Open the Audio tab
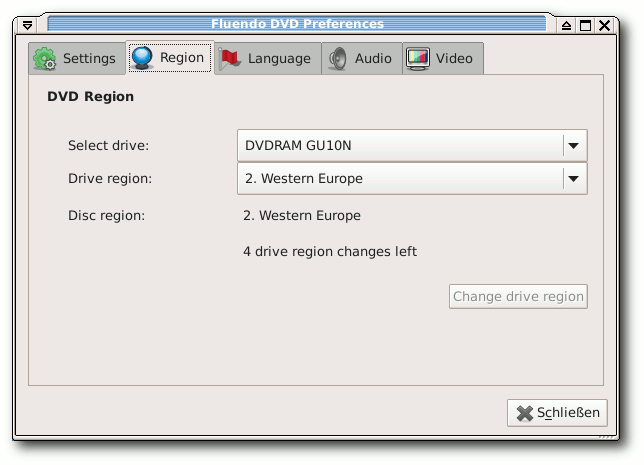 click(x=362, y=58)
